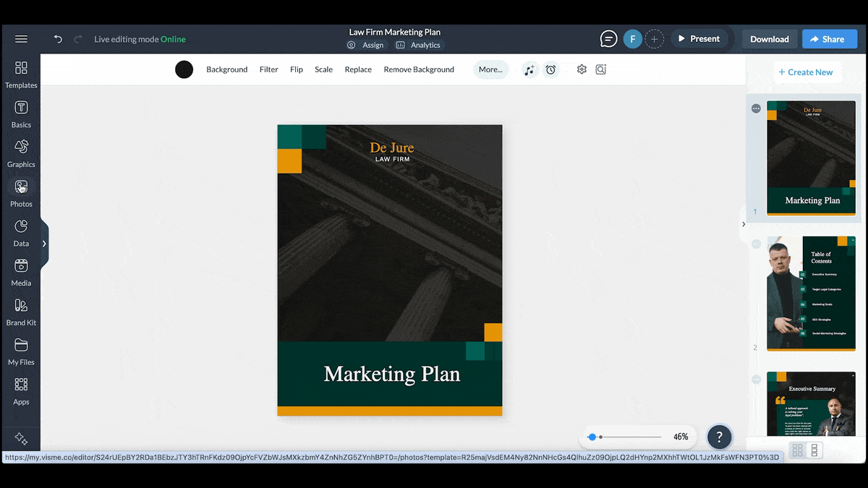The width and height of the screenshot is (868, 488).
Task: Undo the last action
Action: (x=58, y=39)
